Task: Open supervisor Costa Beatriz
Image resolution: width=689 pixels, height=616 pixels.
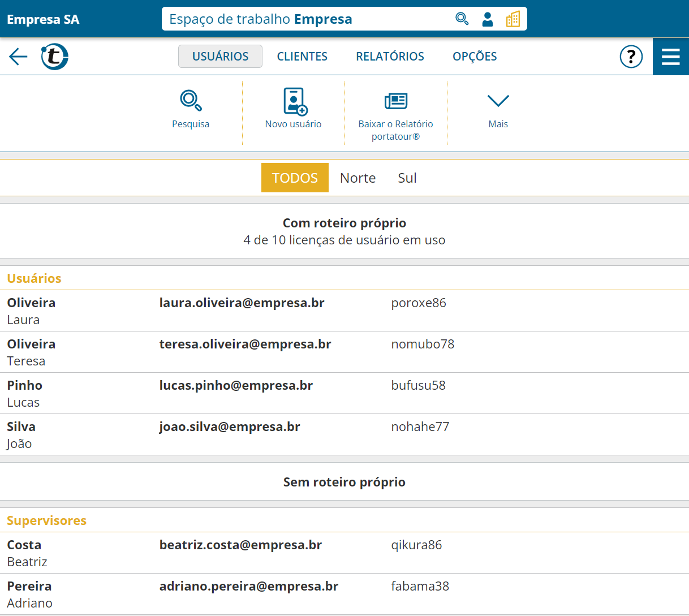Action: click(x=344, y=553)
